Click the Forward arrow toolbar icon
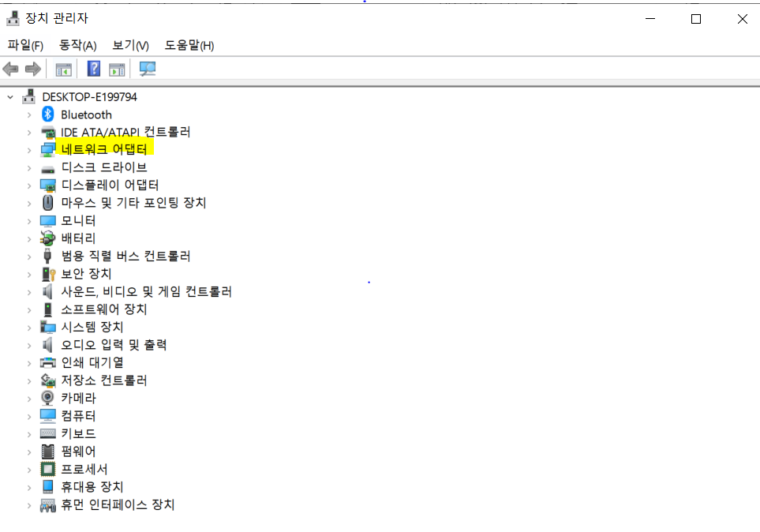The width and height of the screenshot is (760, 532). click(x=33, y=69)
